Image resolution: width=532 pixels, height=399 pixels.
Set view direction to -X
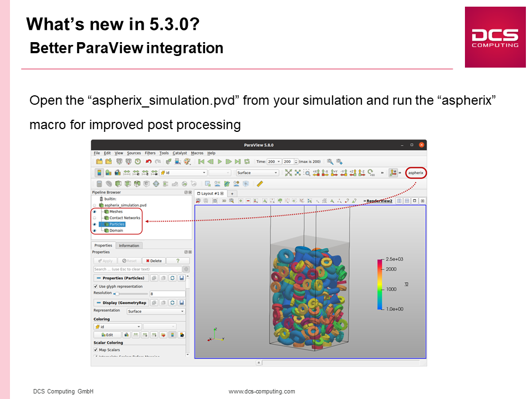[x=325, y=173]
